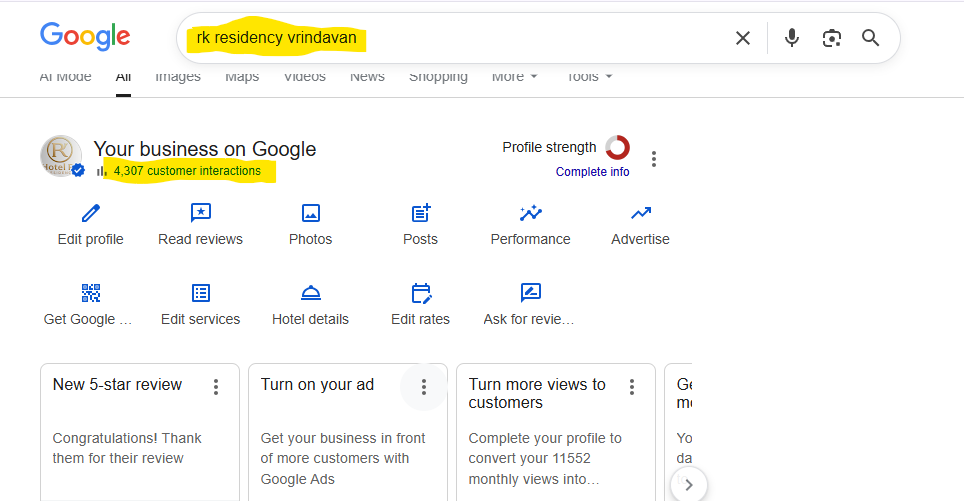
Task: Open the Edit profile pencil icon
Action: (x=90, y=213)
